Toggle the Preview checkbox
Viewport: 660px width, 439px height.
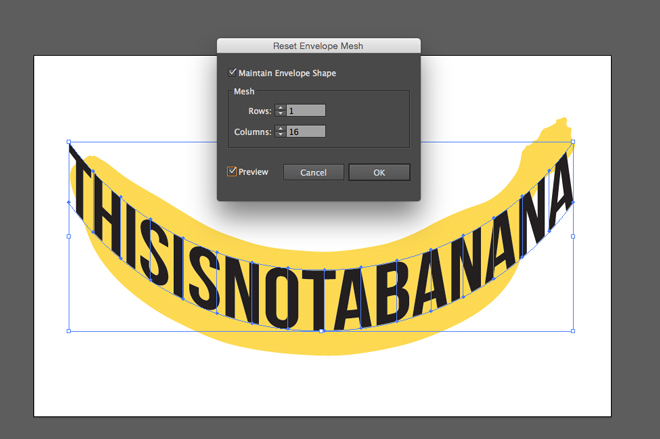232,171
